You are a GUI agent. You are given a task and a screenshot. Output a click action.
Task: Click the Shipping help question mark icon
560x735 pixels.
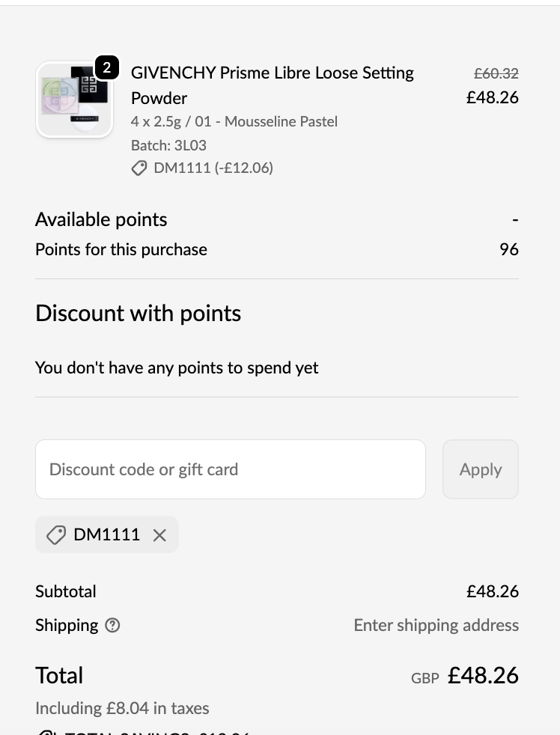(113, 626)
